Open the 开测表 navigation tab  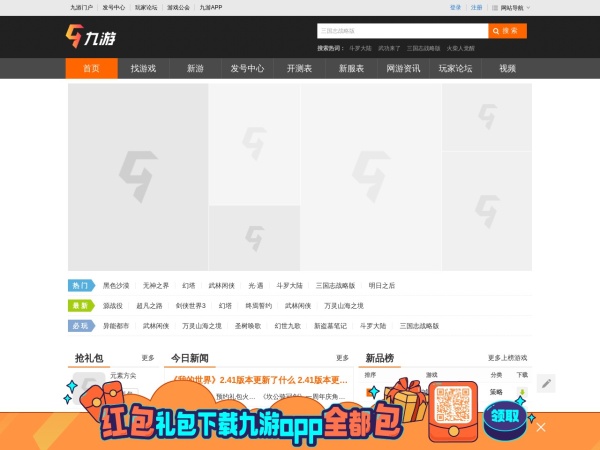299,69
